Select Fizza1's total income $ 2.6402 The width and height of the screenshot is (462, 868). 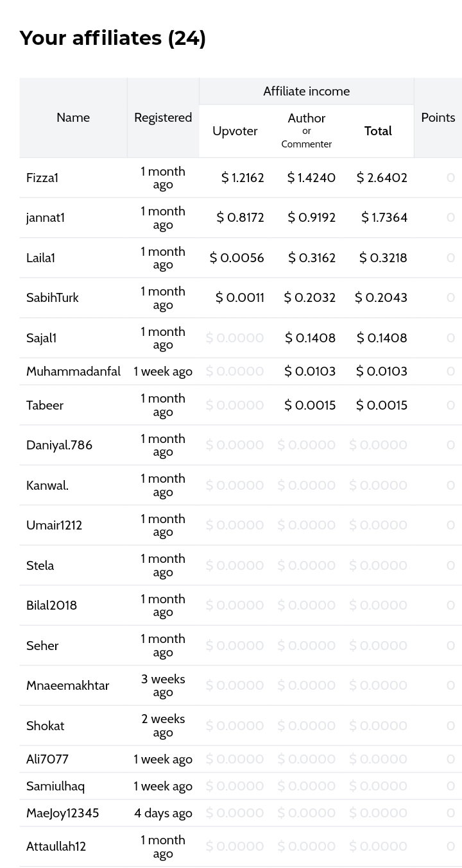click(382, 178)
